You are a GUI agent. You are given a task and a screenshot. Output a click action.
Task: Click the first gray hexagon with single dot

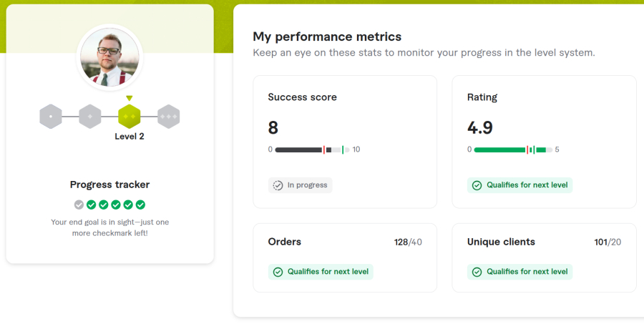(x=51, y=116)
